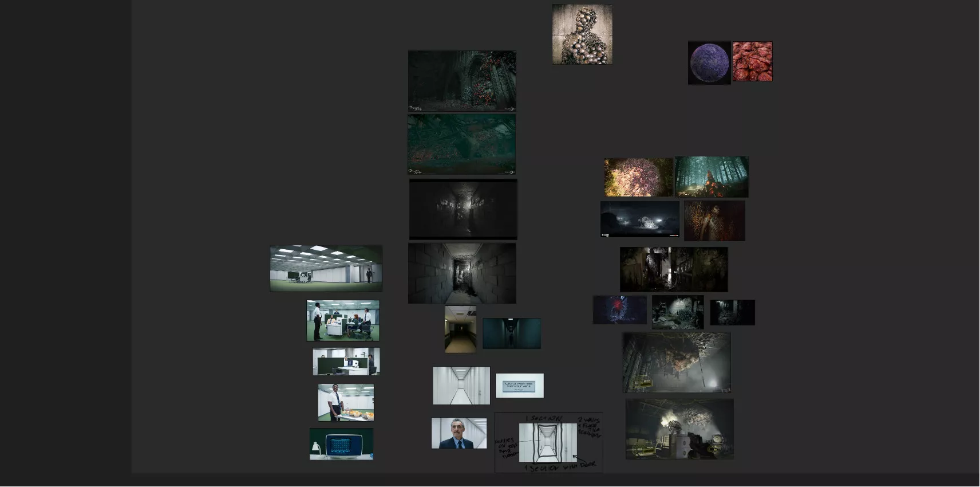The image size is (980, 487).
Task: Select the office workers at desks image
Action: point(342,321)
